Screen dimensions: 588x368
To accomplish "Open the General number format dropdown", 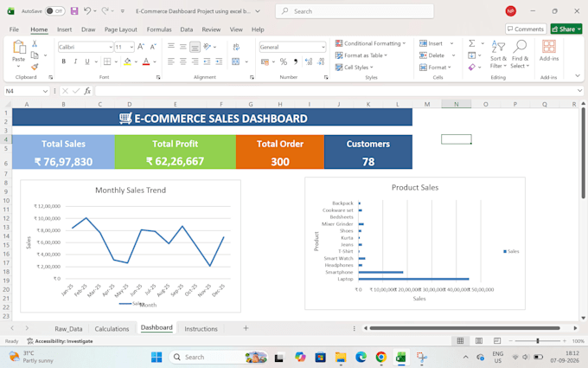I will coord(323,47).
